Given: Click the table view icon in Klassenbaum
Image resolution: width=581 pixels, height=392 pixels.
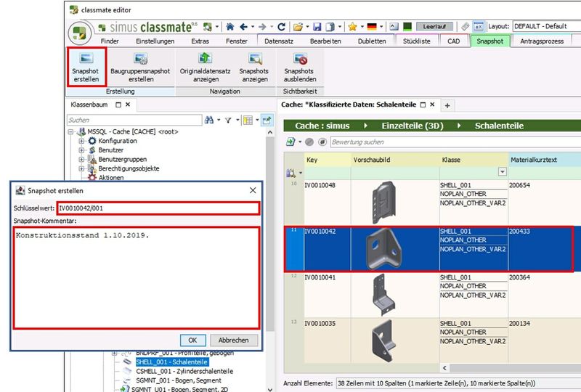Looking at the screenshot, I should point(248,120).
